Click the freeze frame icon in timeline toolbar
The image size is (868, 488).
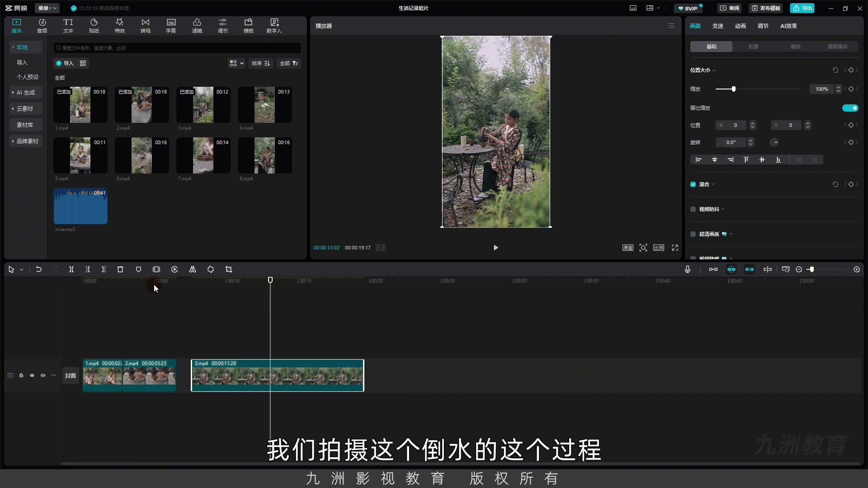(156, 269)
